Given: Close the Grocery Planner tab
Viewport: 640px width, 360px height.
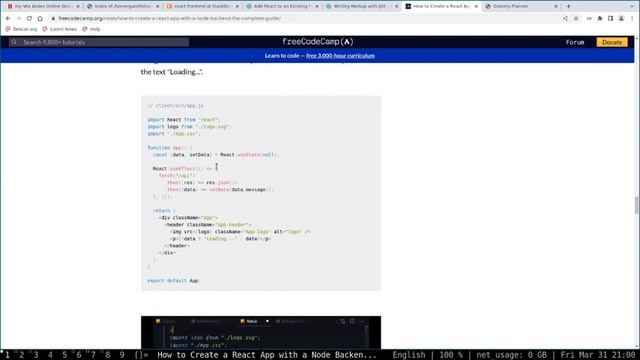Looking at the screenshot, I should pyautogui.click(x=556, y=6).
